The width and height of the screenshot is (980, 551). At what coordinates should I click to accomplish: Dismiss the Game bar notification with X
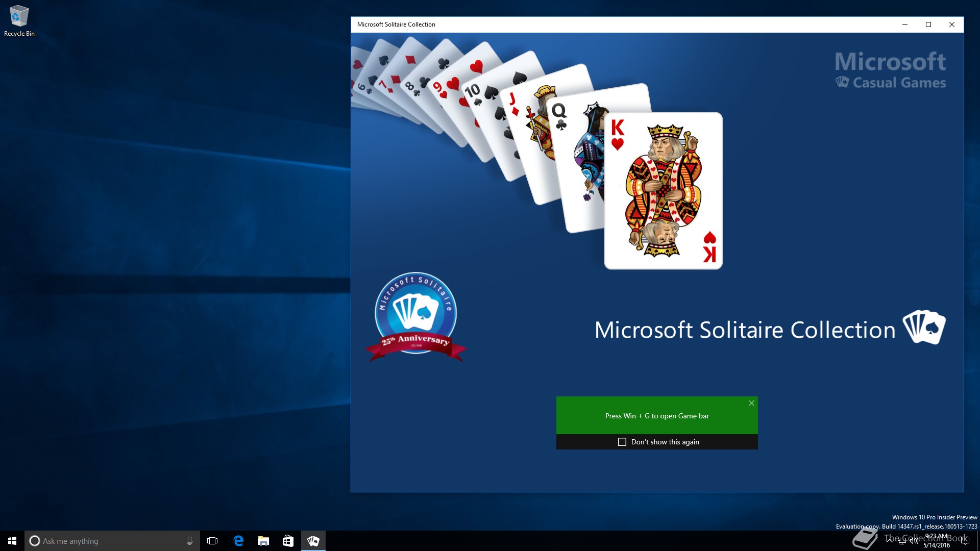point(751,403)
